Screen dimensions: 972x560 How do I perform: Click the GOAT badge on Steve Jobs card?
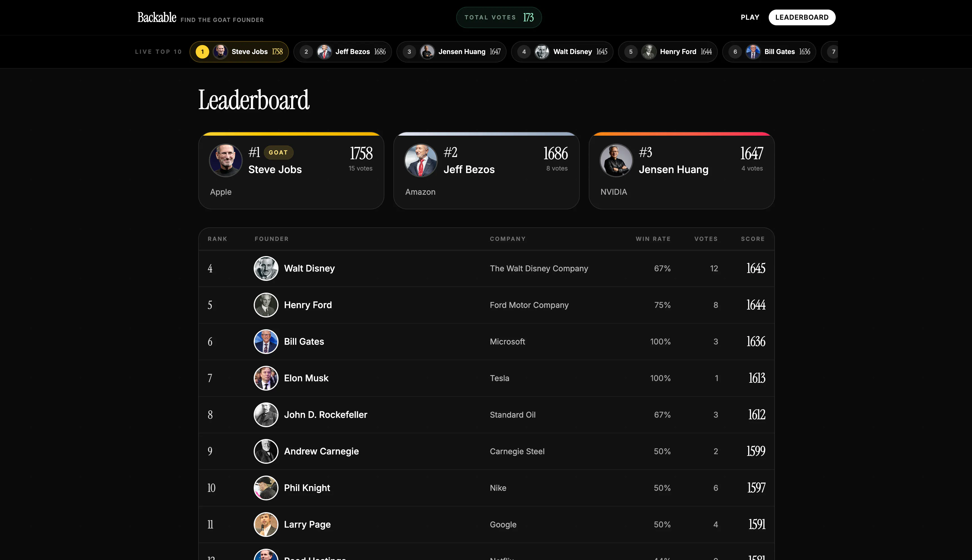[278, 152]
